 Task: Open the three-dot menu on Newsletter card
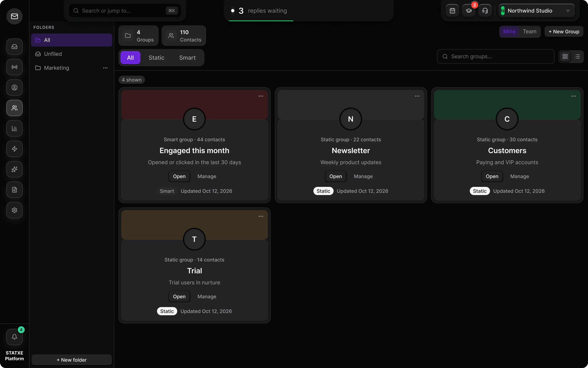pos(417,96)
